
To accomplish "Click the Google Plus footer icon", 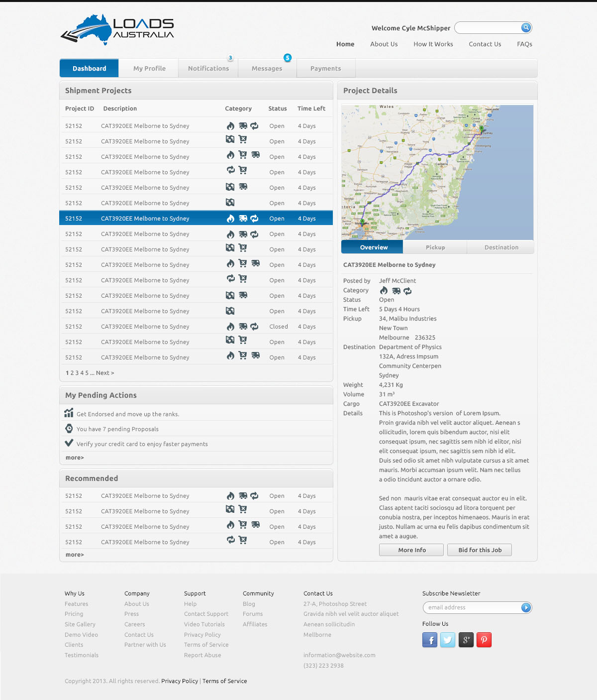I will pos(466,640).
